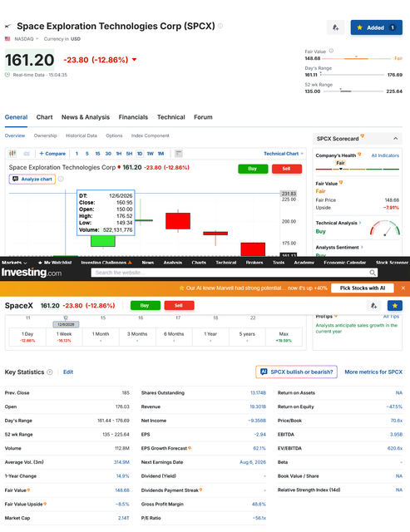Click the Day's Range bar
The width and height of the screenshot is (410, 532).
pyautogui.click(x=353, y=75)
